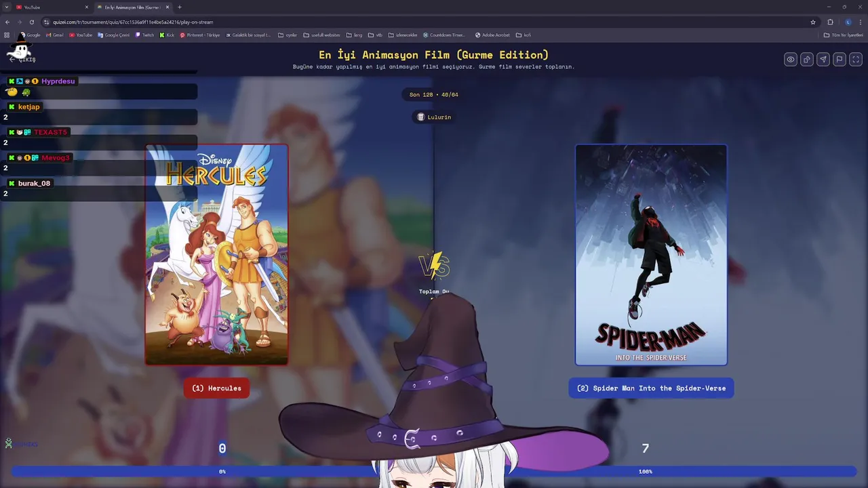Close the En İyi Animasyon Film tab

[x=167, y=7]
